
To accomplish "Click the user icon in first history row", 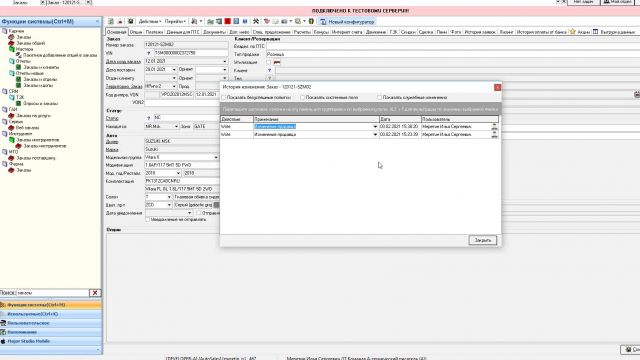I will pos(494,127).
